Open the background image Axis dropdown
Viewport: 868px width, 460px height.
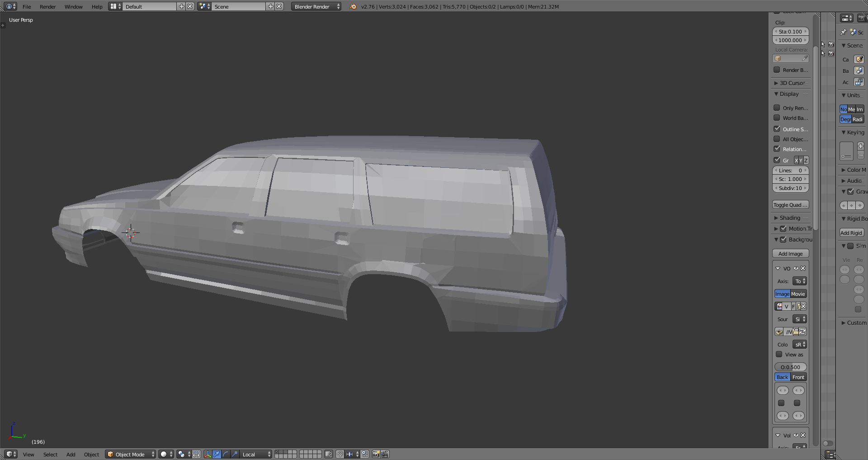tap(800, 281)
